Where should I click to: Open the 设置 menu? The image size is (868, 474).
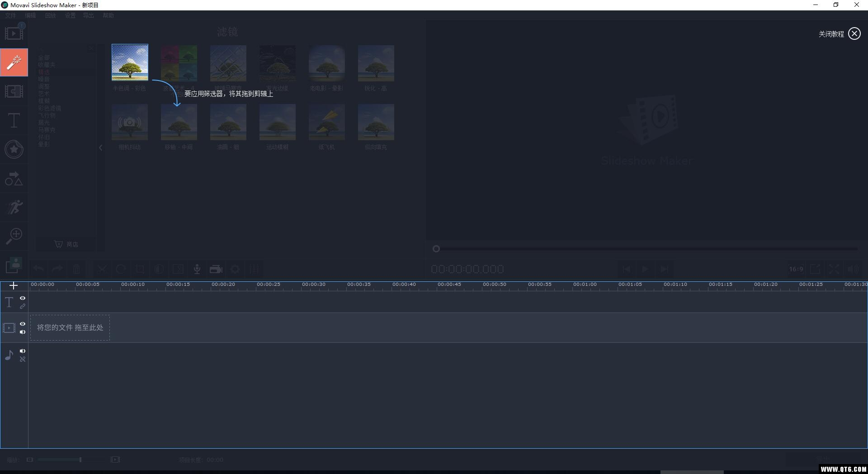tap(70, 15)
